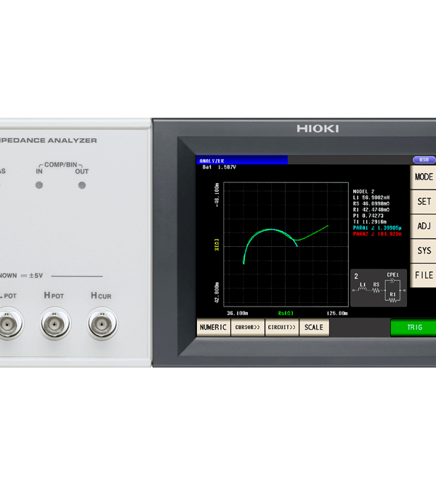Tap the Nyquist curve plot area
The height and width of the screenshot is (504, 436).
(x=286, y=244)
